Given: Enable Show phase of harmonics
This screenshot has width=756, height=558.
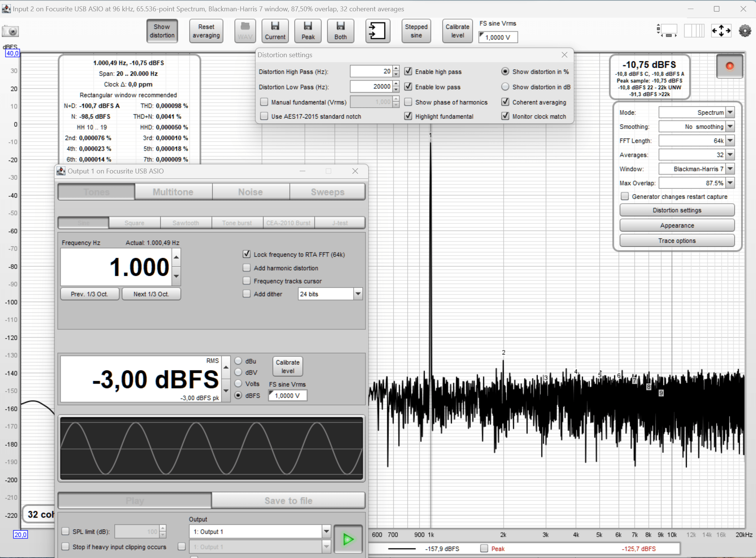Looking at the screenshot, I should [408, 102].
